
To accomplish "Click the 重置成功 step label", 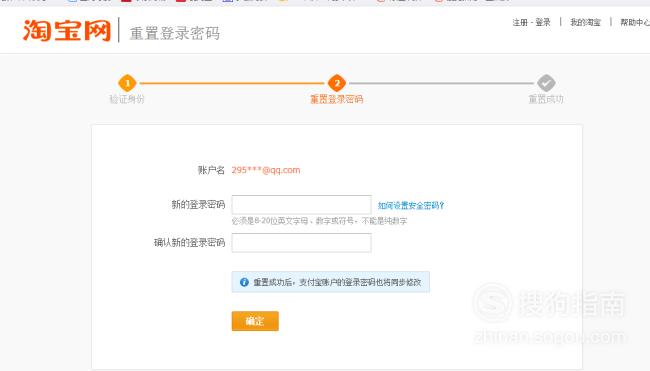I will click(x=546, y=99).
